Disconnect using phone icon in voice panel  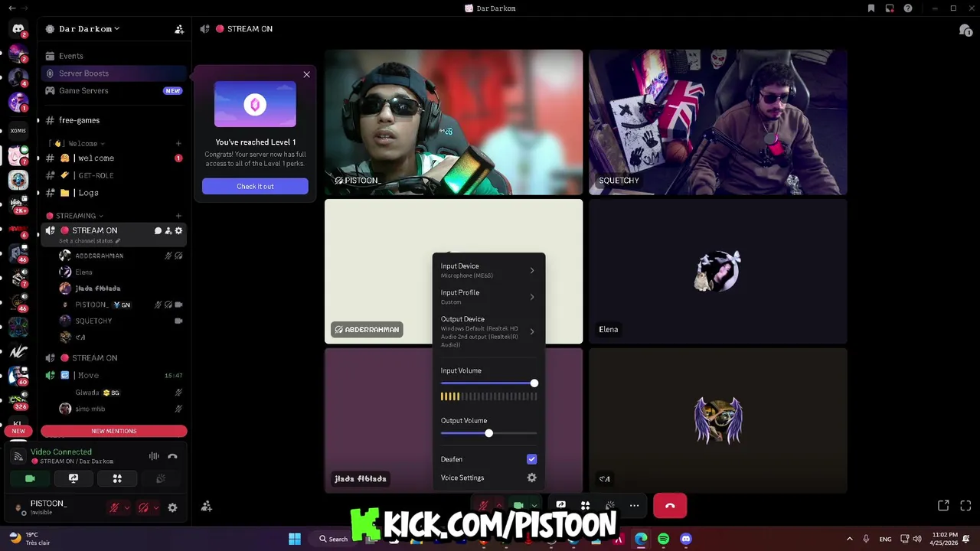pyautogui.click(x=172, y=456)
